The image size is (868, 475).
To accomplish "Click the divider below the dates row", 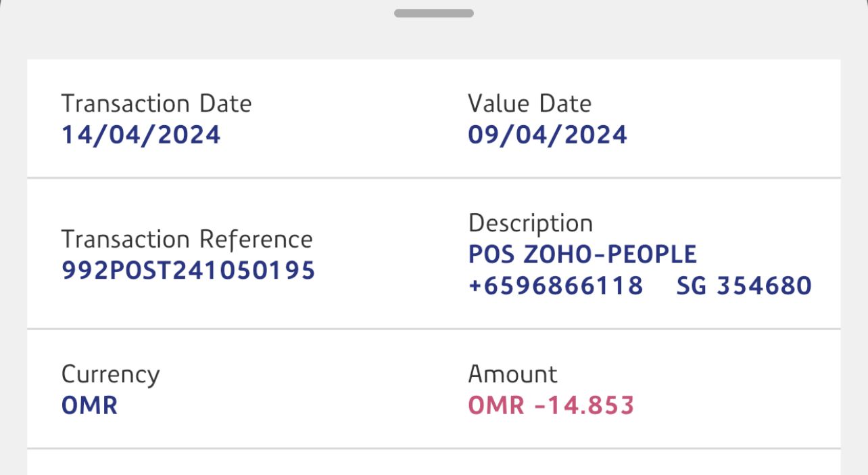I will (x=433, y=178).
